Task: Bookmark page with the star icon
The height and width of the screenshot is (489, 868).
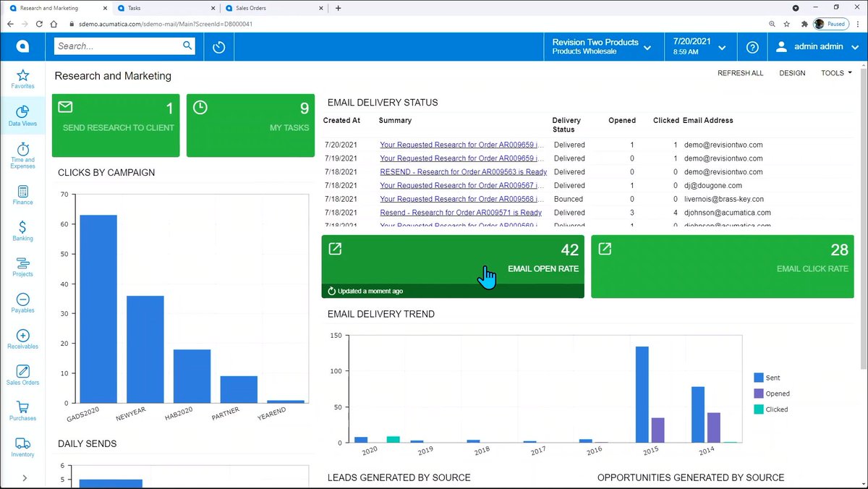Action: pyautogui.click(x=787, y=23)
